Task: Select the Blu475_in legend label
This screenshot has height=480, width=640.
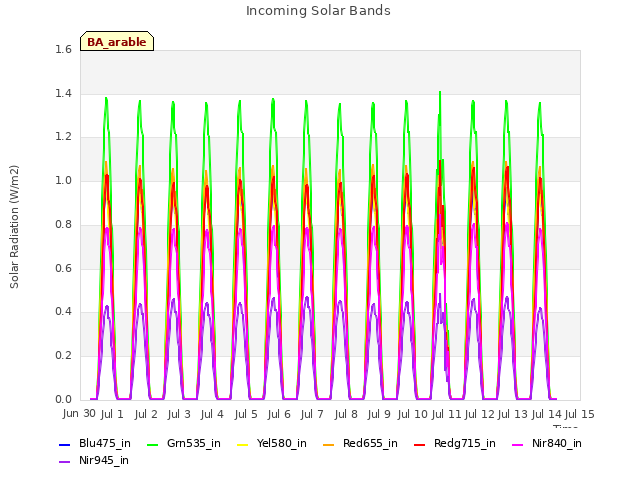Action: pyautogui.click(x=105, y=444)
